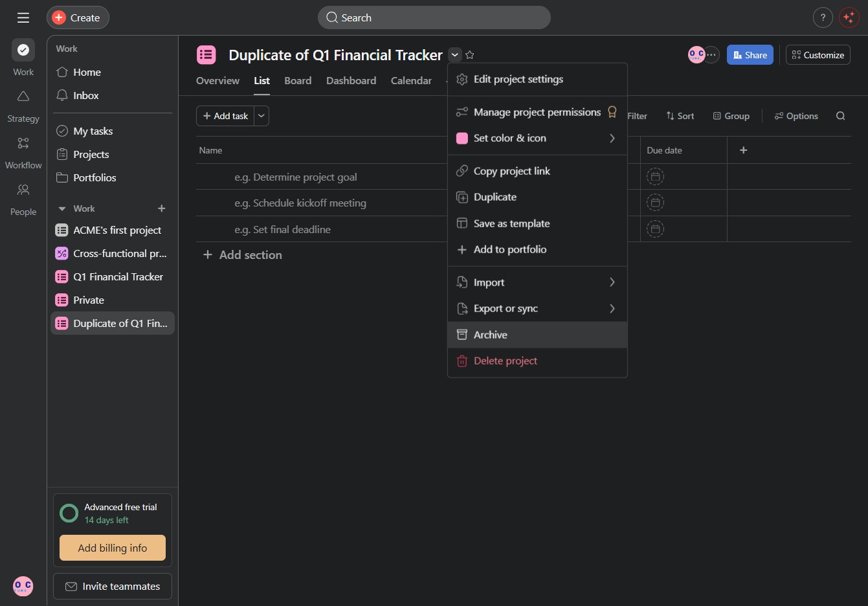This screenshot has height=606, width=868.
Task: Set due date for Determine project goal row
Action: (x=655, y=176)
